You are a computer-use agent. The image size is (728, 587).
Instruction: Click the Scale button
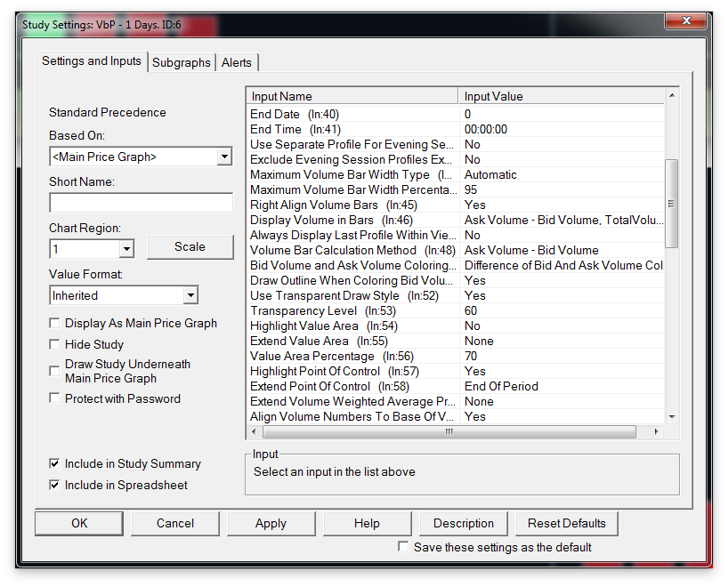[190, 247]
